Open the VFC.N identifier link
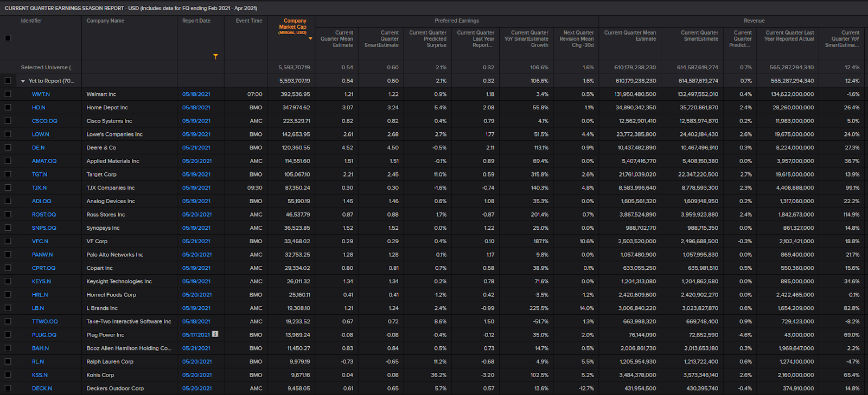 point(40,241)
